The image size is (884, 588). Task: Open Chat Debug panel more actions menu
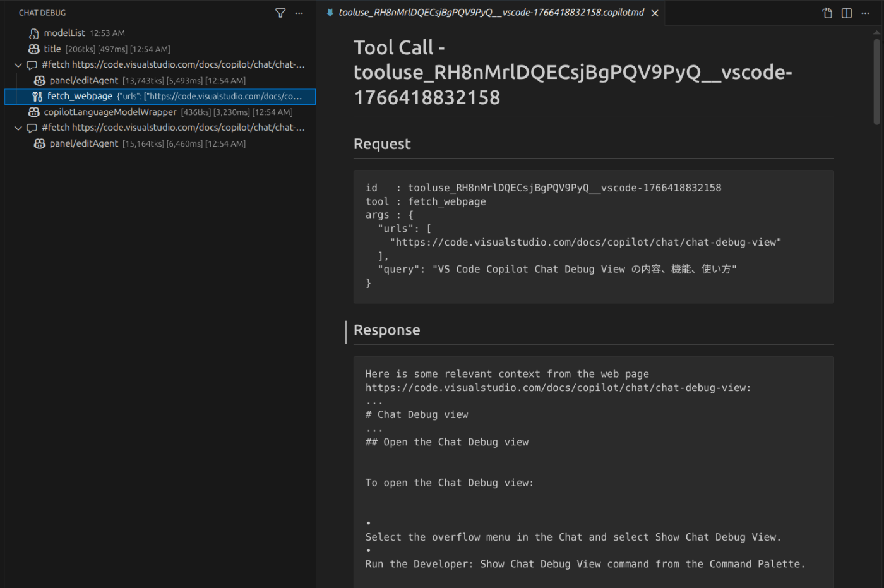point(299,13)
